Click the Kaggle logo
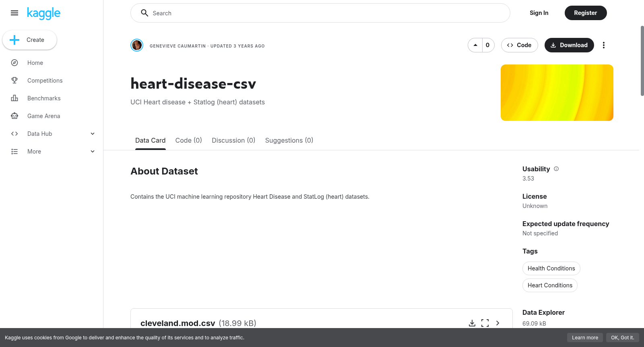The image size is (644, 347). pyautogui.click(x=43, y=13)
